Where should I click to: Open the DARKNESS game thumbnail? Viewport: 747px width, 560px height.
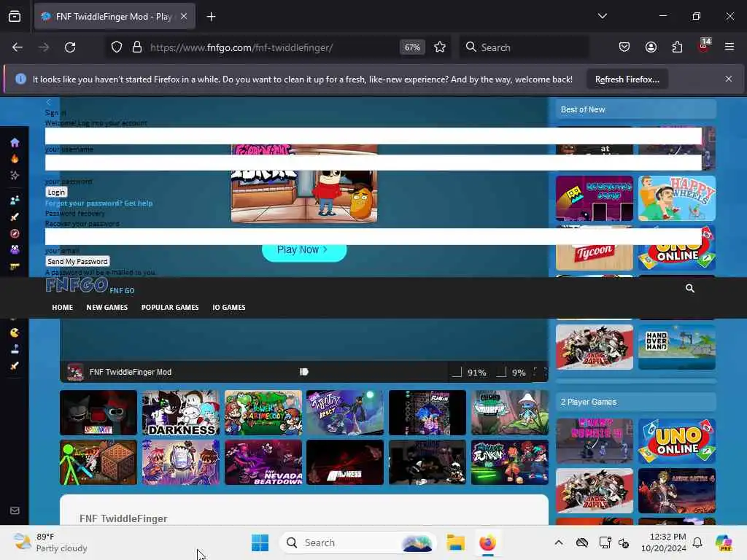(x=181, y=413)
